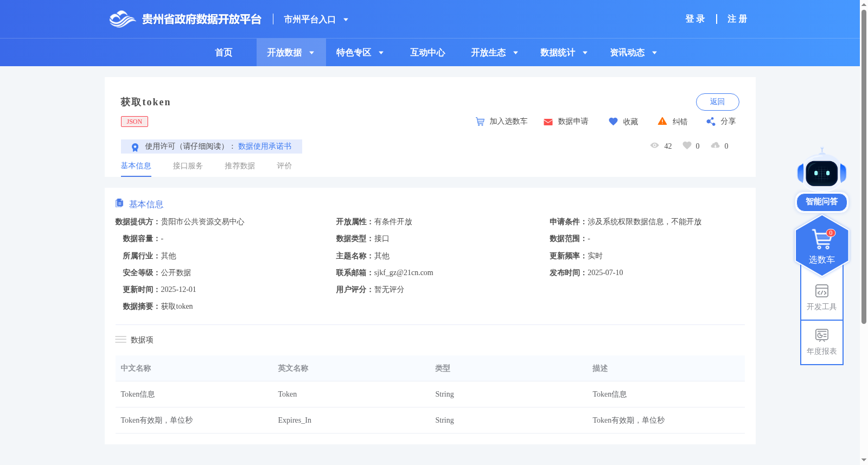Click the 返回 button
The width and height of the screenshot is (868, 465).
tap(717, 102)
